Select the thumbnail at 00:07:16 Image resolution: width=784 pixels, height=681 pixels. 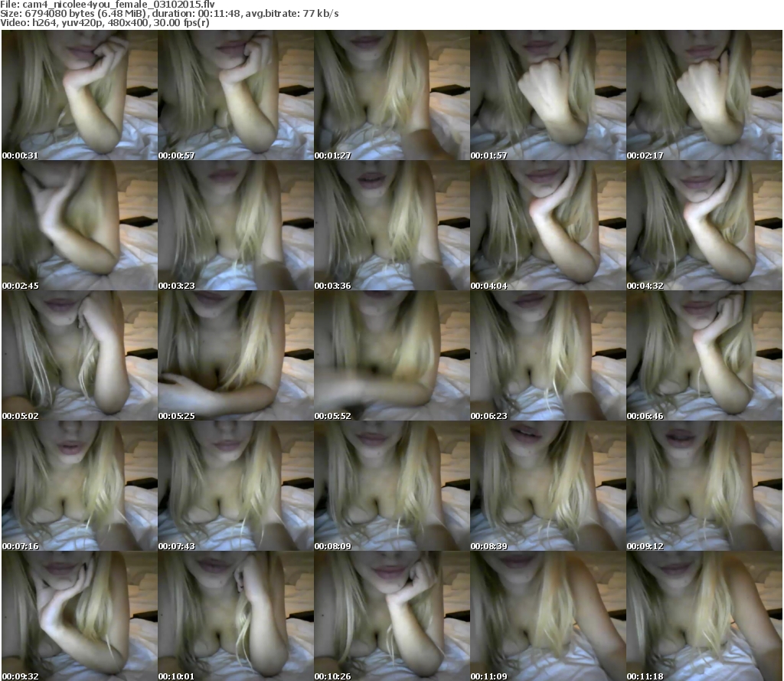(x=80, y=486)
